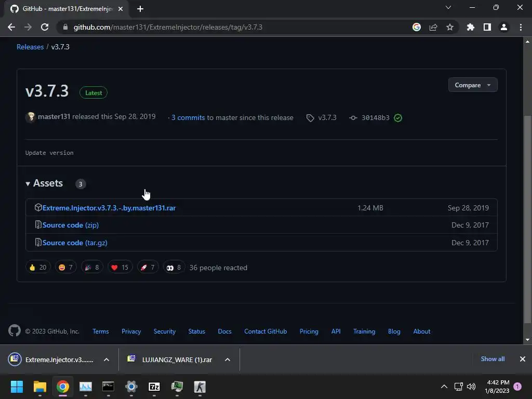Go back with the browser back arrow
Image resolution: width=532 pixels, height=399 pixels.
(x=11, y=27)
